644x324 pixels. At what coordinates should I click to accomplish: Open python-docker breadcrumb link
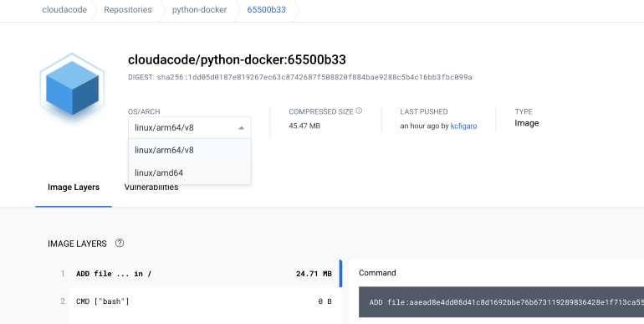[199, 10]
